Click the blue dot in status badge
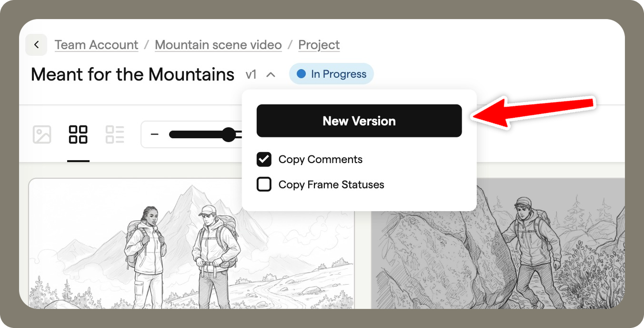 [x=301, y=74]
